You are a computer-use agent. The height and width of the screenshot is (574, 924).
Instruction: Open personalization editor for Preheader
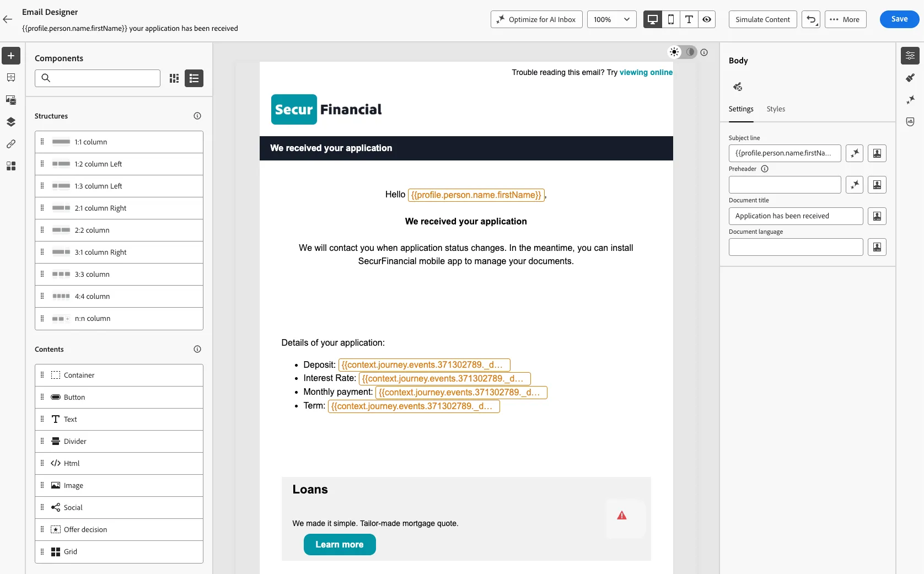click(877, 185)
